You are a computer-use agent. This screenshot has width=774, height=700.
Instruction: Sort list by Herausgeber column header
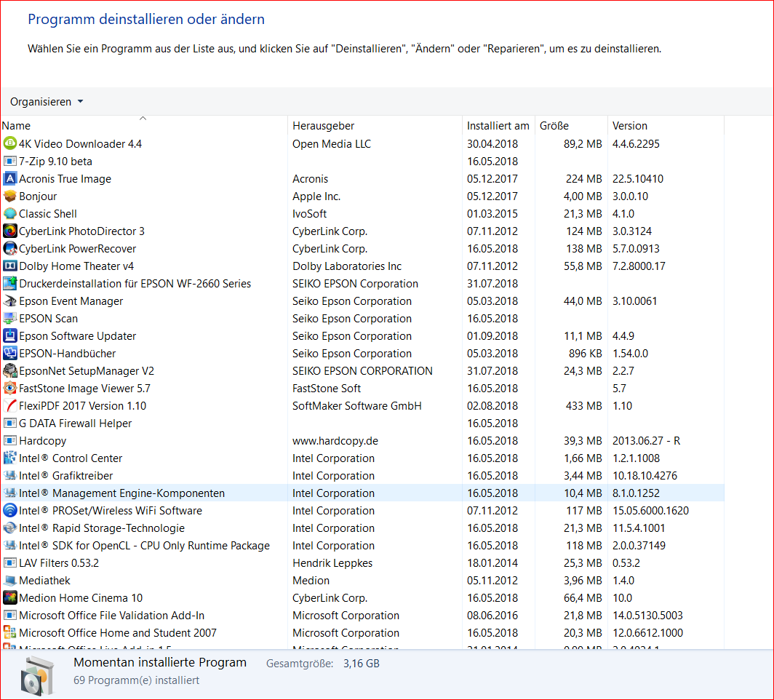pyautogui.click(x=375, y=125)
